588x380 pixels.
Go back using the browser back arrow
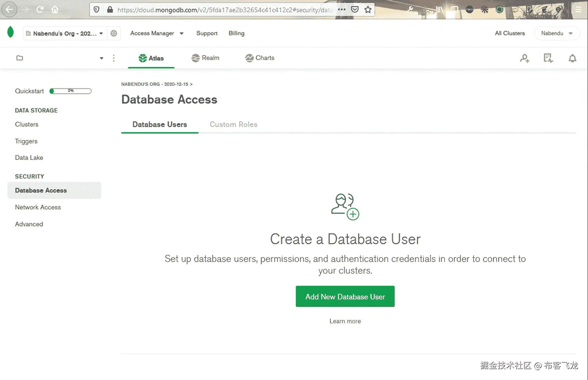tap(10, 10)
